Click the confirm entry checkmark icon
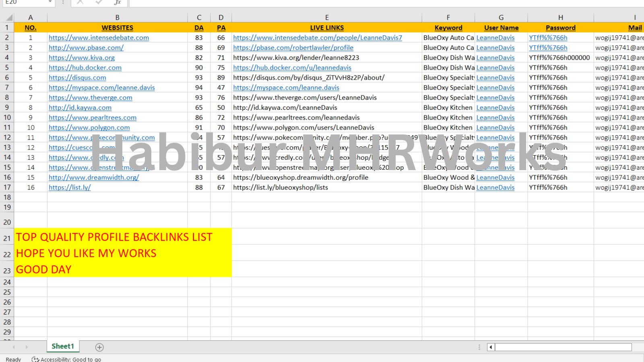This screenshot has height=362, width=644. coord(99,2)
